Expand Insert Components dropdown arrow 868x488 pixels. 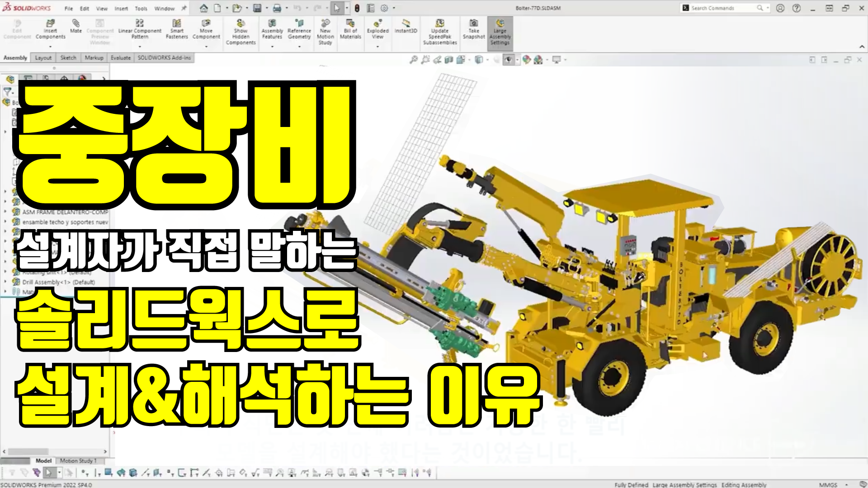(x=50, y=47)
